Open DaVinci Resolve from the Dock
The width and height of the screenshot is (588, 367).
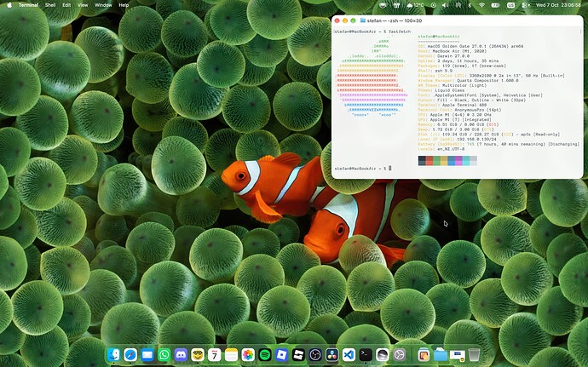pyautogui.click(x=331, y=354)
